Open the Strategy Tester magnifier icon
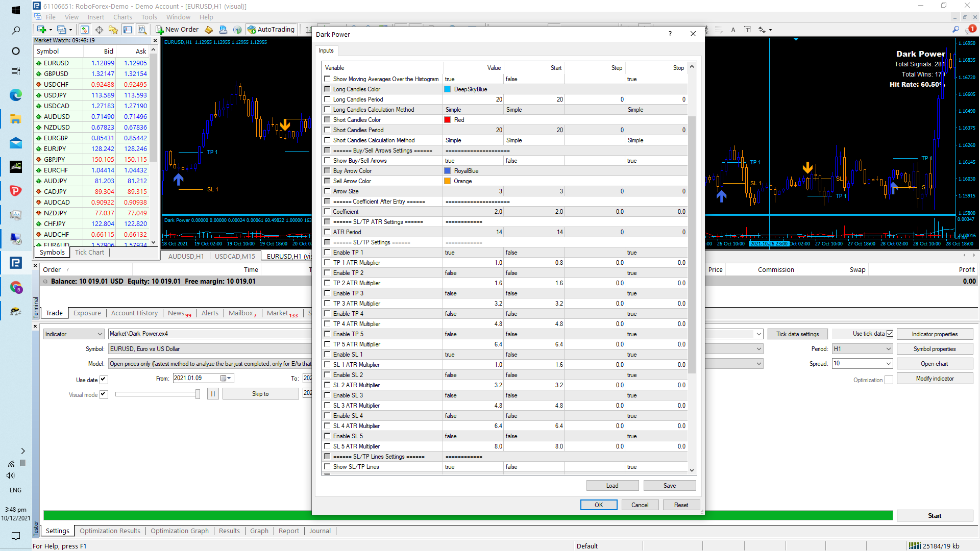Image resolution: width=980 pixels, height=551 pixels. pyautogui.click(x=142, y=30)
